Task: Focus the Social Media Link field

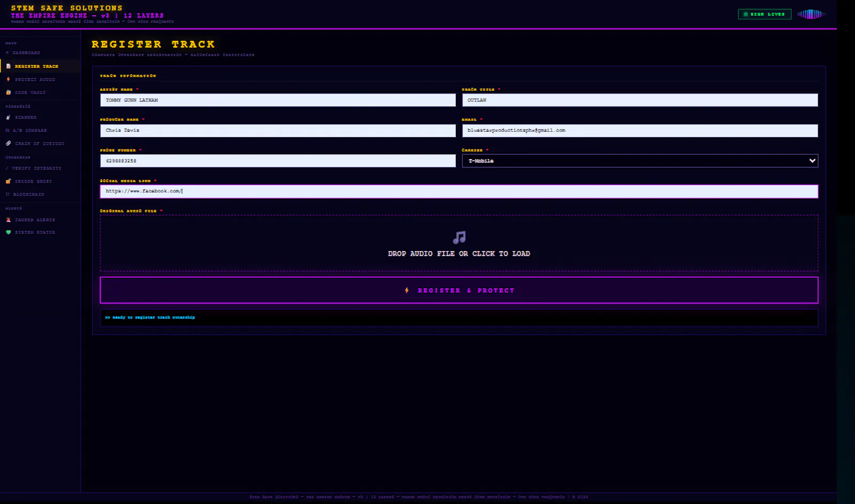Action: (459, 191)
